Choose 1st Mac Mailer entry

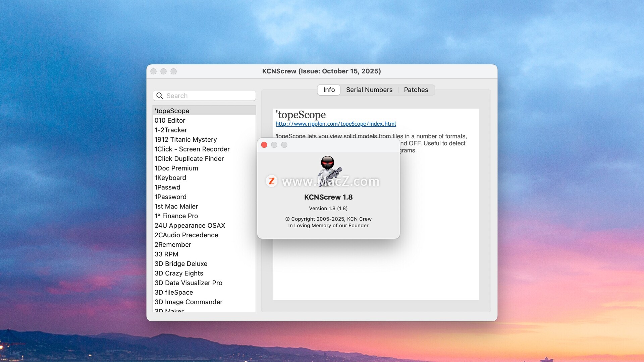tap(176, 206)
